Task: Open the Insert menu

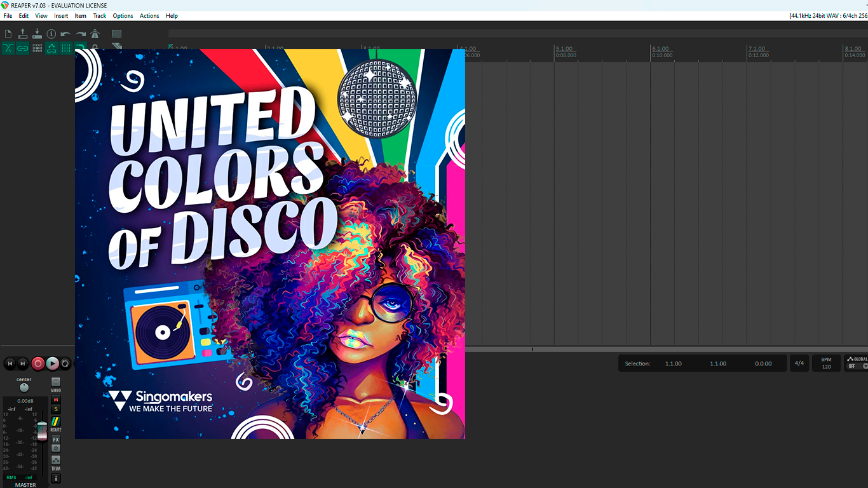Action: click(x=61, y=16)
